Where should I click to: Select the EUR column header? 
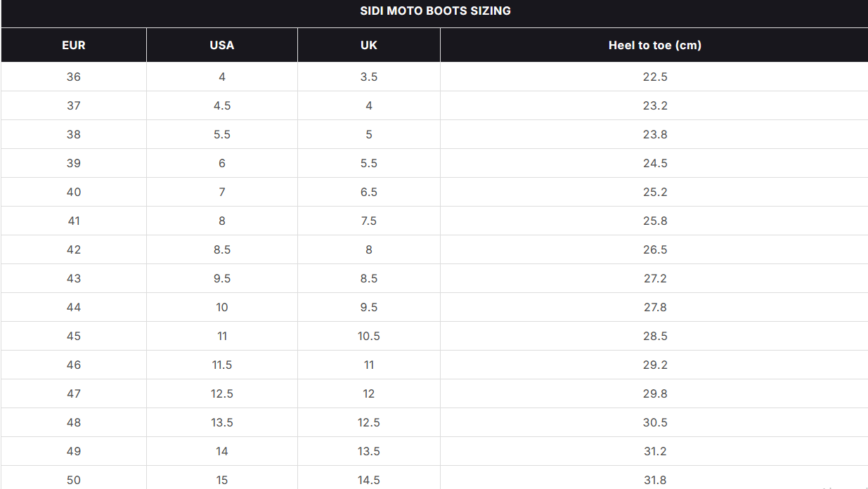(x=74, y=45)
